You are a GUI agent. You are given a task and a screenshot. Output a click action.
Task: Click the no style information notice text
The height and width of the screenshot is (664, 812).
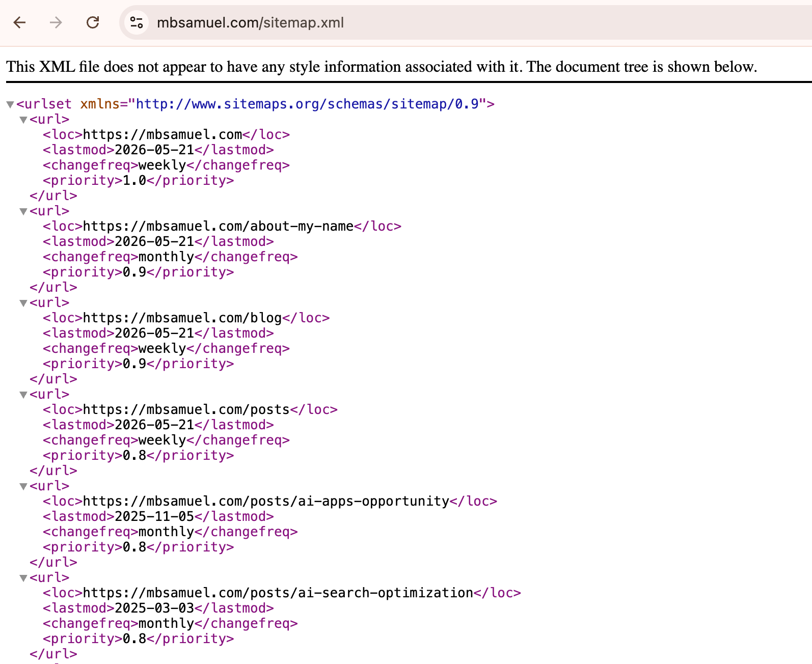pos(382,67)
